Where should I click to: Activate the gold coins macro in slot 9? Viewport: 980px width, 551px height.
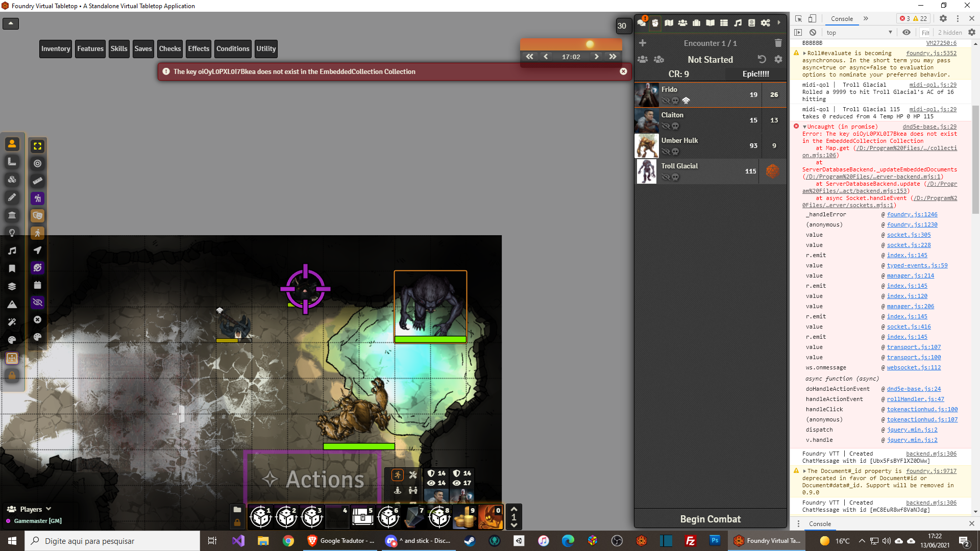pyautogui.click(x=464, y=517)
